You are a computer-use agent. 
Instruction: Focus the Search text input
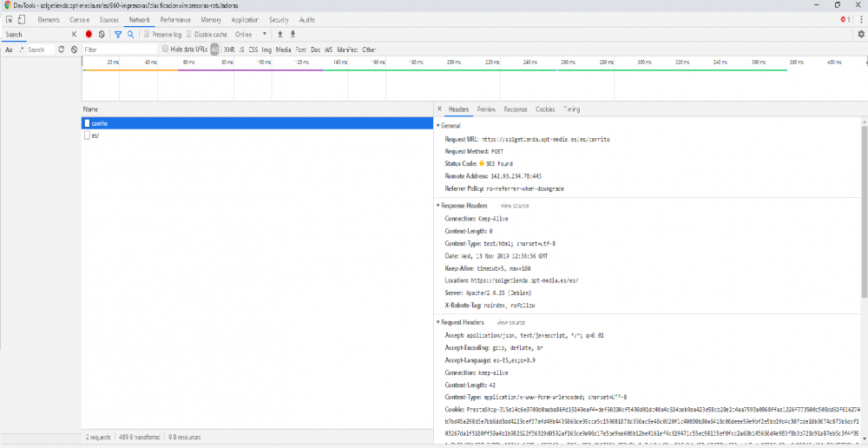coord(41,49)
